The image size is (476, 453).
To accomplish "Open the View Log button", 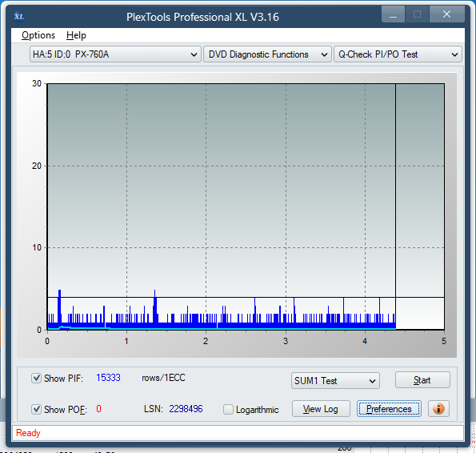I will [x=321, y=409].
